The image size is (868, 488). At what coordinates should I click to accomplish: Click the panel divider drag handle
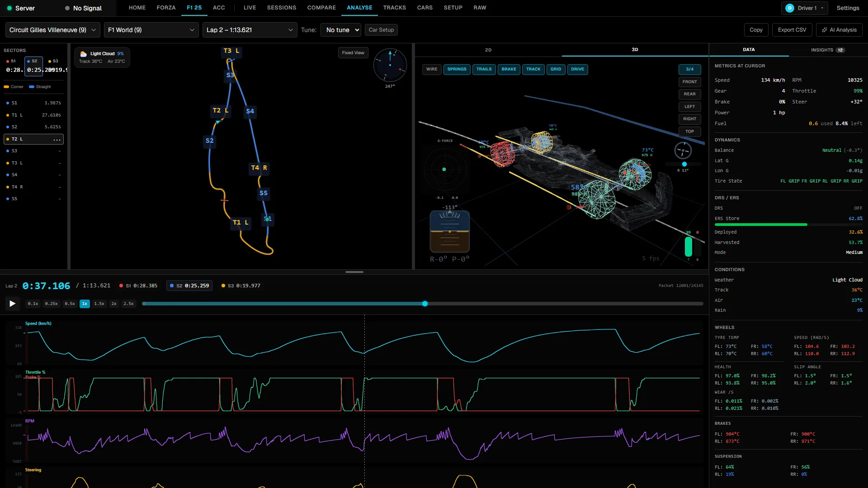click(354, 272)
